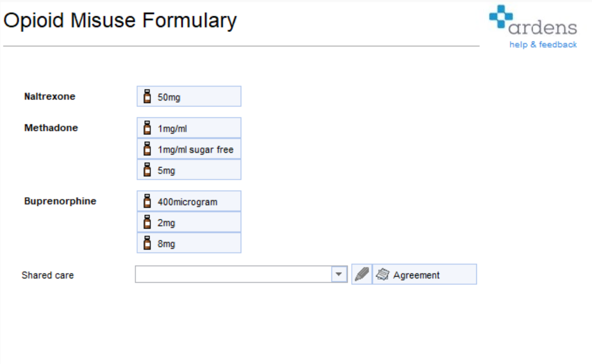Viewport: 592px width, 364px height.
Task: Click the bottle icon beside 1mg/ml sugar free
Action: pos(147,149)
